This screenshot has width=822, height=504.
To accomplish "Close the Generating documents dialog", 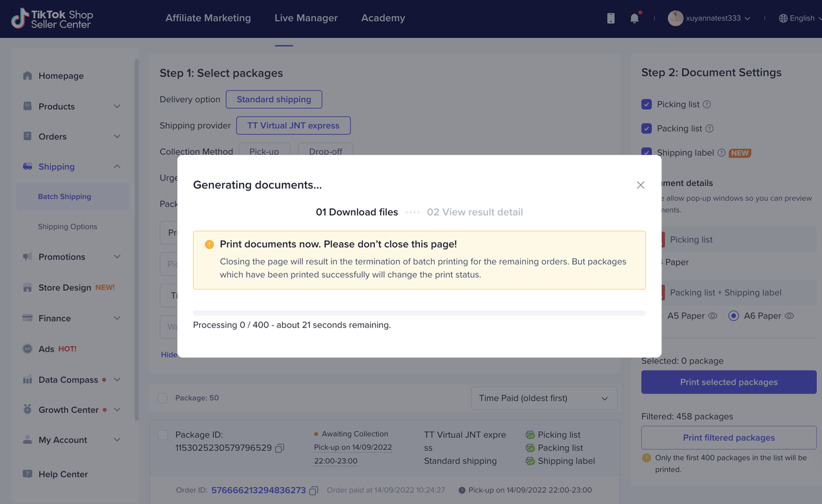I will pyautogui.click(x=640, y=185).
